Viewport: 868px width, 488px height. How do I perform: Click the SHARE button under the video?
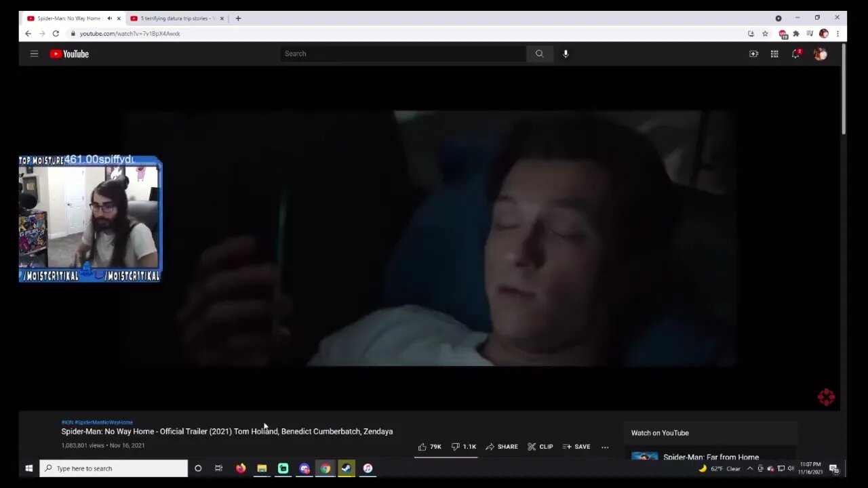[502, 447]
